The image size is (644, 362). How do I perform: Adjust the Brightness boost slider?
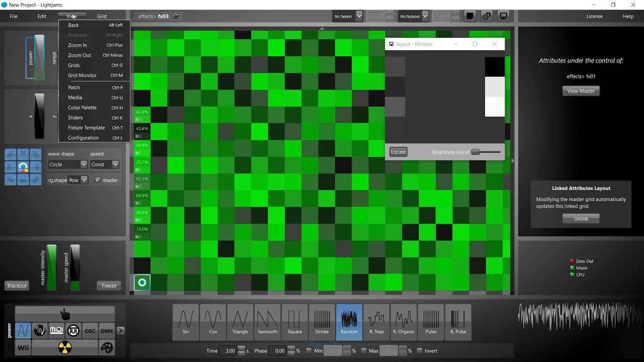pos(486,152)
